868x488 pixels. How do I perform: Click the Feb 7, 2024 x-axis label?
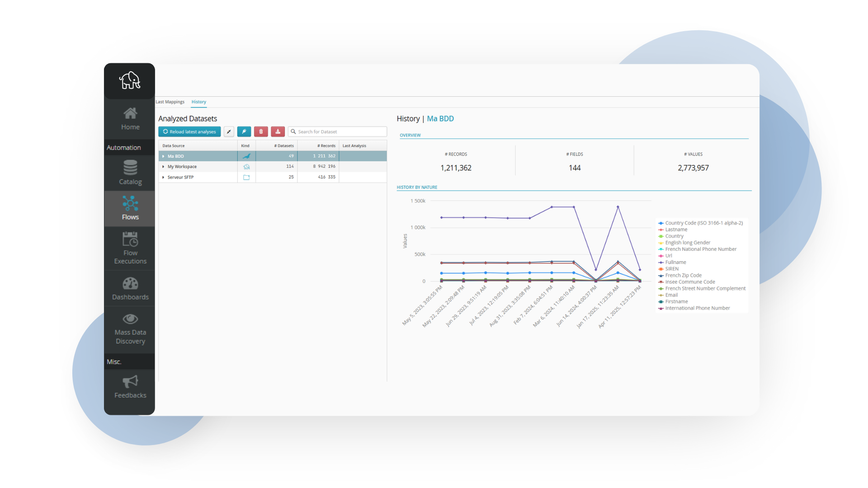533,305
